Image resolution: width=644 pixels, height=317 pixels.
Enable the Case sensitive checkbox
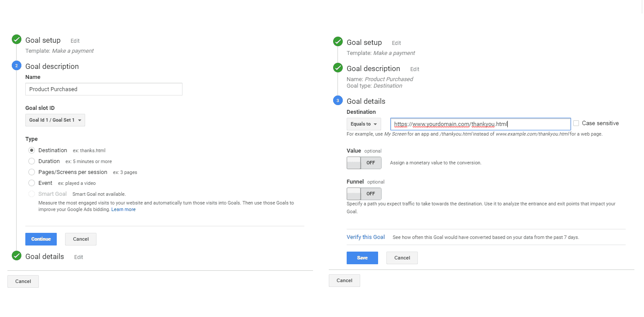[x=576, y=123]
